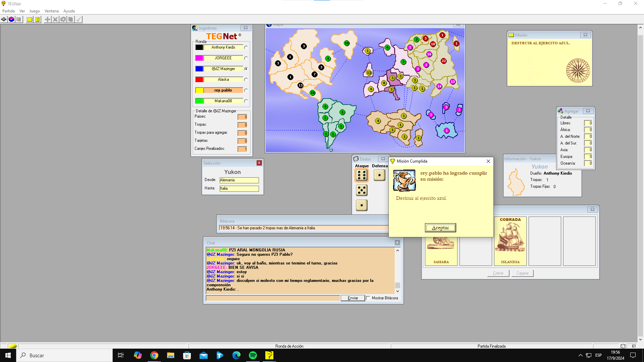Close the Selección panel with the red X
The width and height of the screenshot is (644, 362).
click(259, 163)
